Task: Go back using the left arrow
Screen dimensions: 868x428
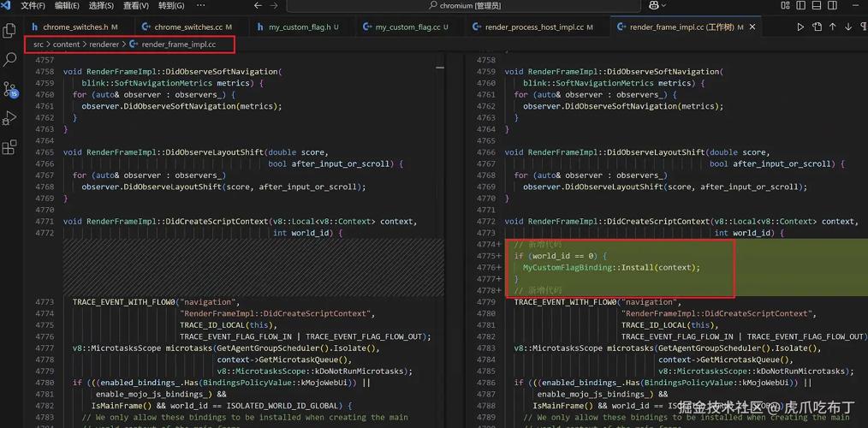Action: click(258, 5)
